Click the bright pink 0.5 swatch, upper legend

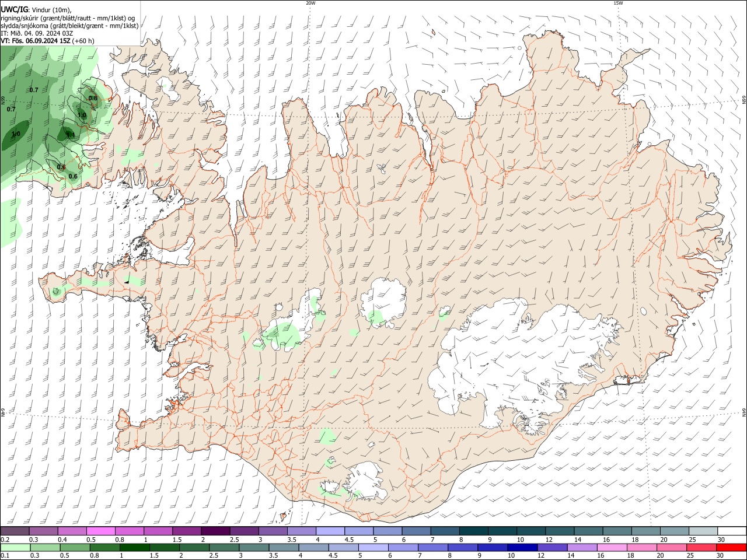[100, 531]
